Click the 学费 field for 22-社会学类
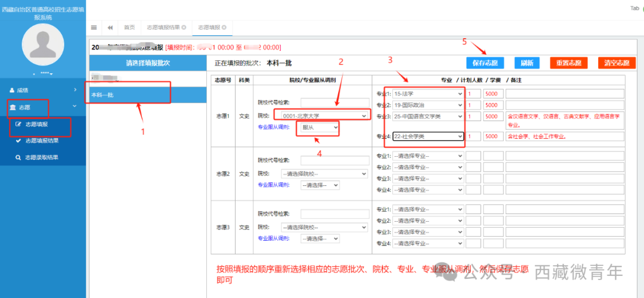This screenshot has height=298, width=644. (493, 136)
